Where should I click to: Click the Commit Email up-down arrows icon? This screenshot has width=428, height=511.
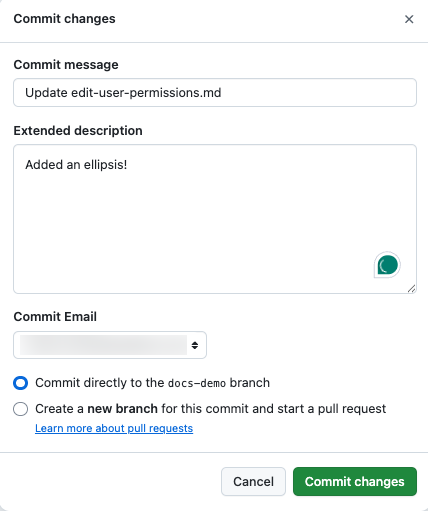[195, 345]
